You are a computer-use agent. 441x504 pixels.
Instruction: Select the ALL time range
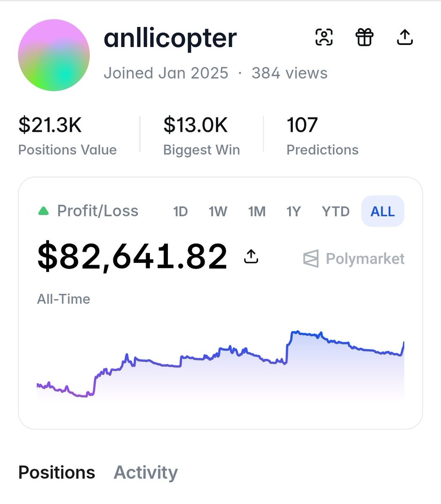pyautogui.click(x=383, y=211)
